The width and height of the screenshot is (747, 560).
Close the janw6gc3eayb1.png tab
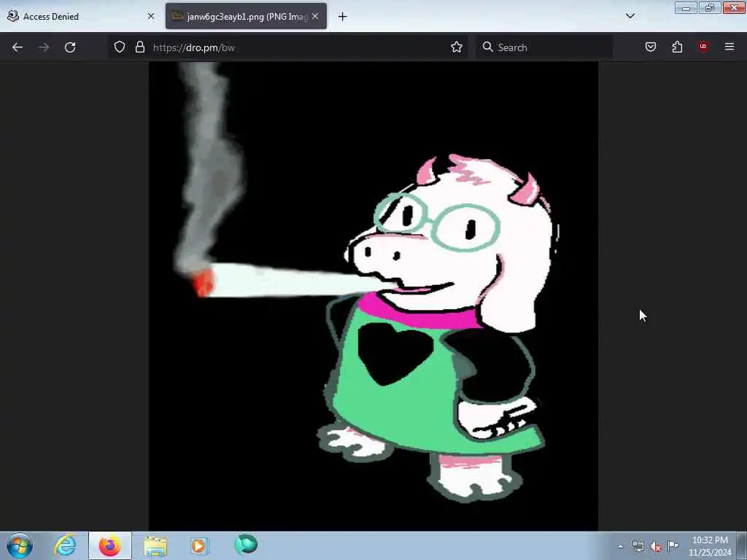(315, 16)
